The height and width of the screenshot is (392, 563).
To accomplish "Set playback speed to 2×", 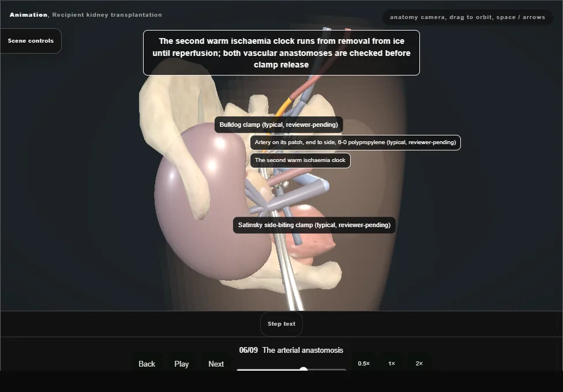I will 419,363.
